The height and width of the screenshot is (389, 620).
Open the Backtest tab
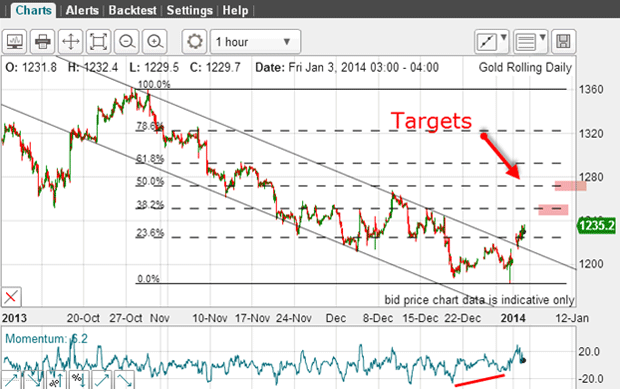(132, 10)
